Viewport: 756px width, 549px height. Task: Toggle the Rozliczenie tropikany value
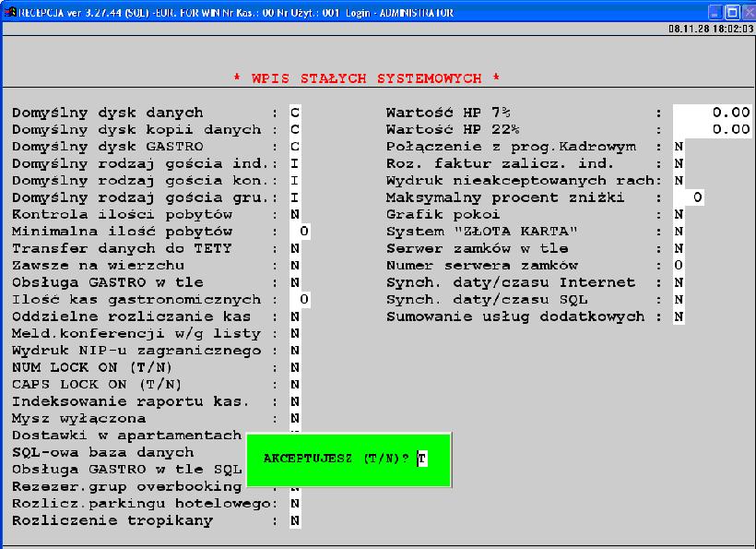[x=295, y=521]
